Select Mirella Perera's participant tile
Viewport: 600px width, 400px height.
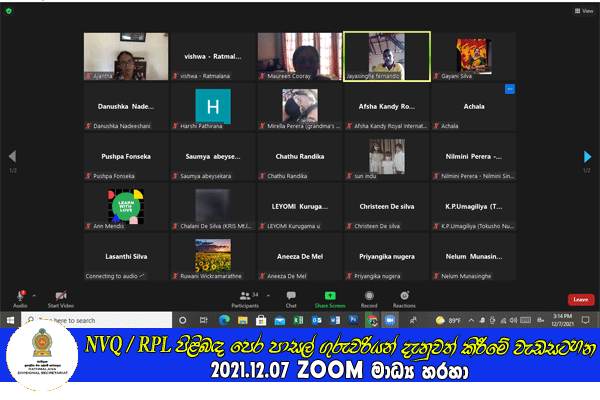click(x=300, y=106)
